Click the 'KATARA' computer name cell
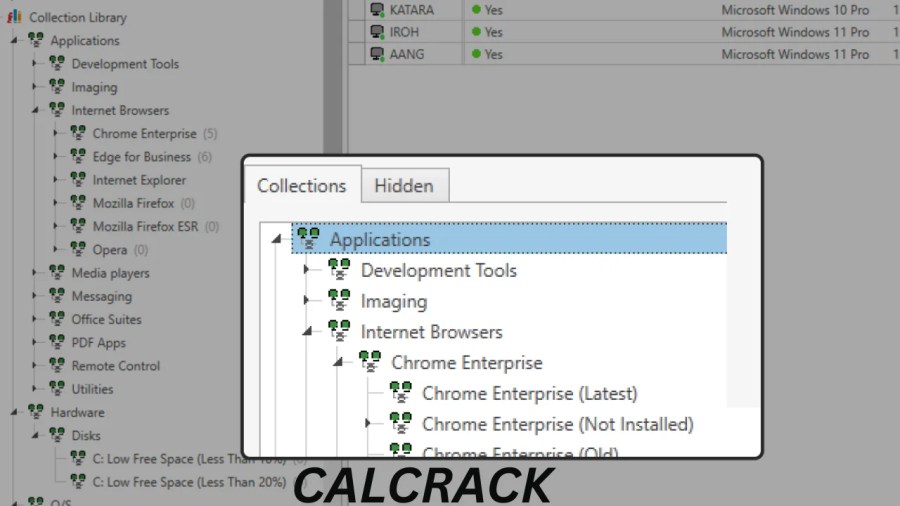This screenshot has height=506, width=900. click(x=412, y=10)
